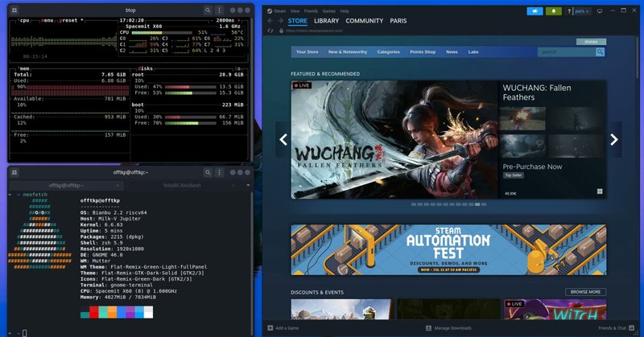Open the Manage Downloads label
Viewport: 644px width, 337px height.
452,328
